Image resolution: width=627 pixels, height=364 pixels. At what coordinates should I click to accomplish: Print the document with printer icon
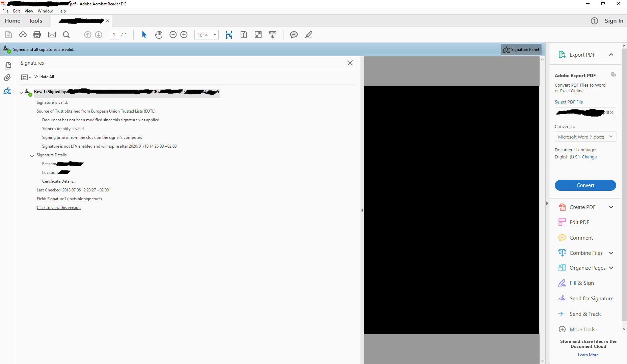point(37,35)
